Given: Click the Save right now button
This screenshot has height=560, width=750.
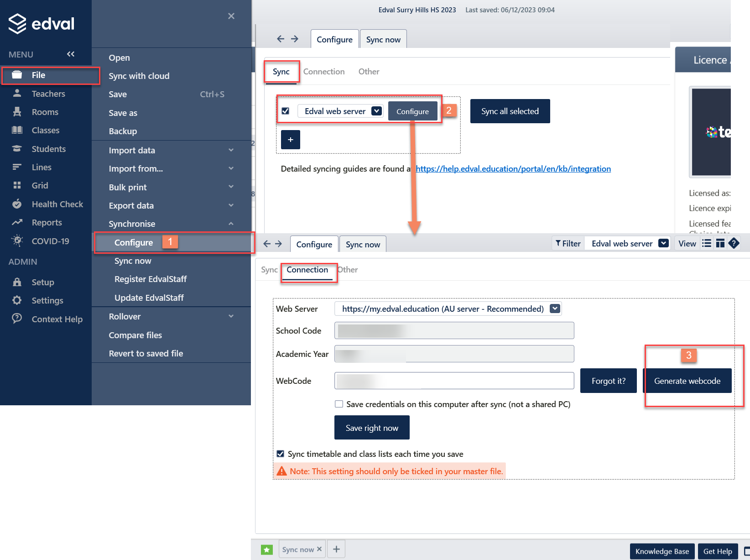Looking at the screenshot, I should [x=372, y=428].
